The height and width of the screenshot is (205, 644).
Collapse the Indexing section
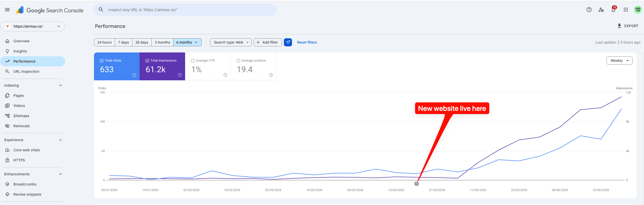pyautogui.click(x=61, y=85)
